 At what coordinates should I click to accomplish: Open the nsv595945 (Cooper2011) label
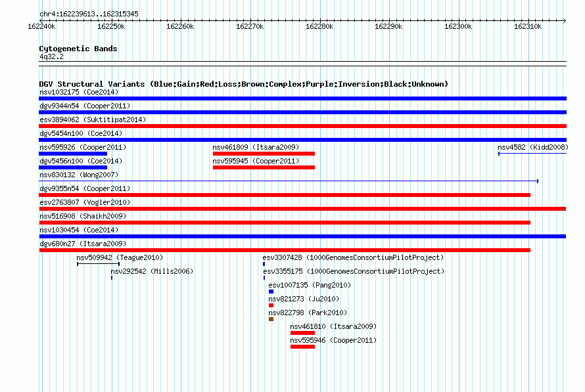point(256,161)
